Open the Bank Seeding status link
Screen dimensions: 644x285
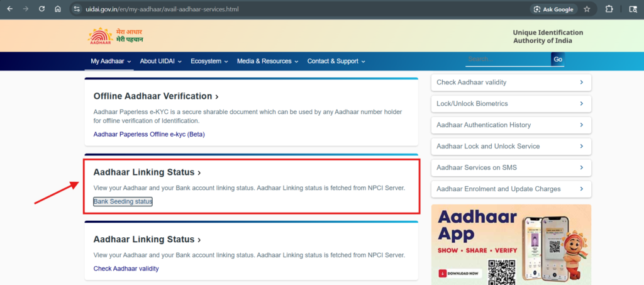[123, 201]
